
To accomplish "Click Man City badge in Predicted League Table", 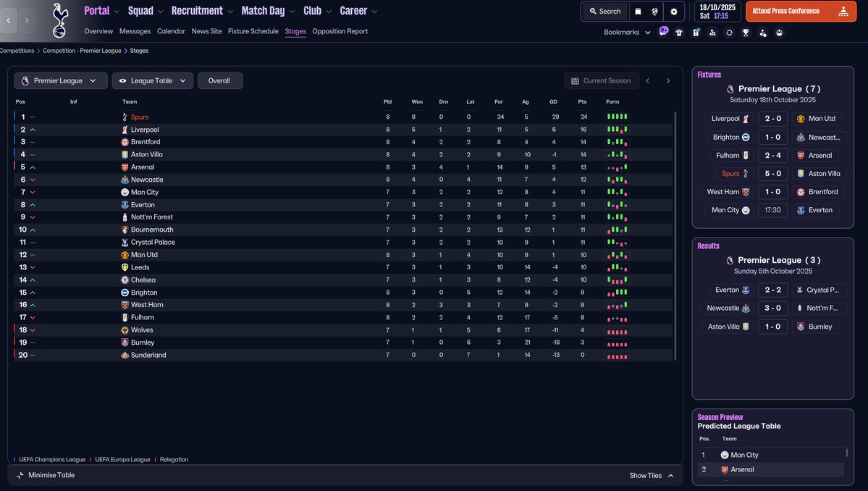I will pos(724,455).
